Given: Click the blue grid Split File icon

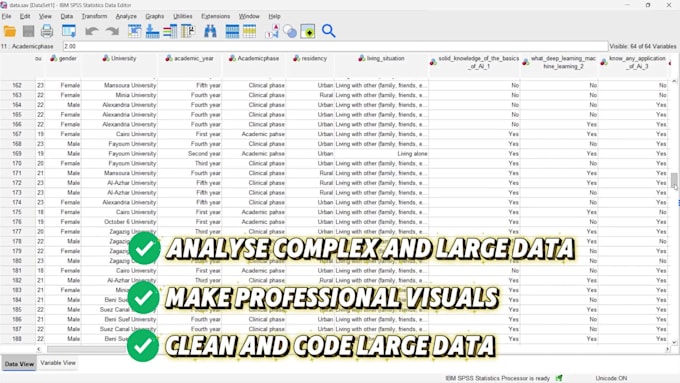Looking at the screenshot, I should coord(232,31).
